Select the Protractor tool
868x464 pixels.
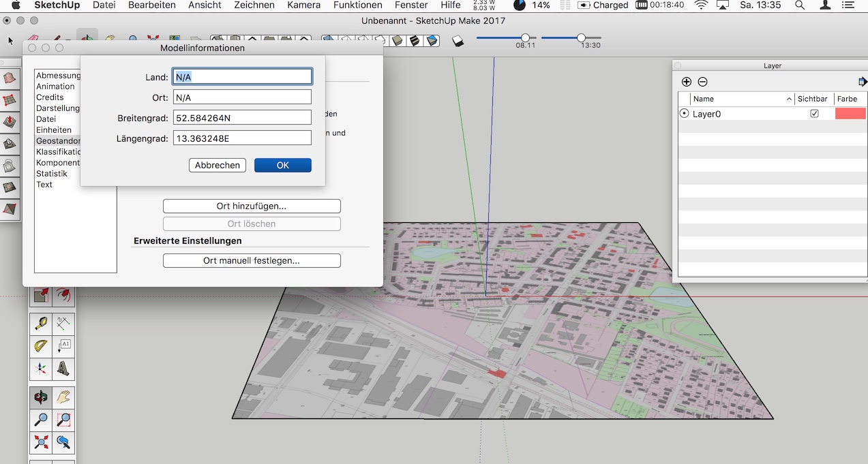coord(41,346)
